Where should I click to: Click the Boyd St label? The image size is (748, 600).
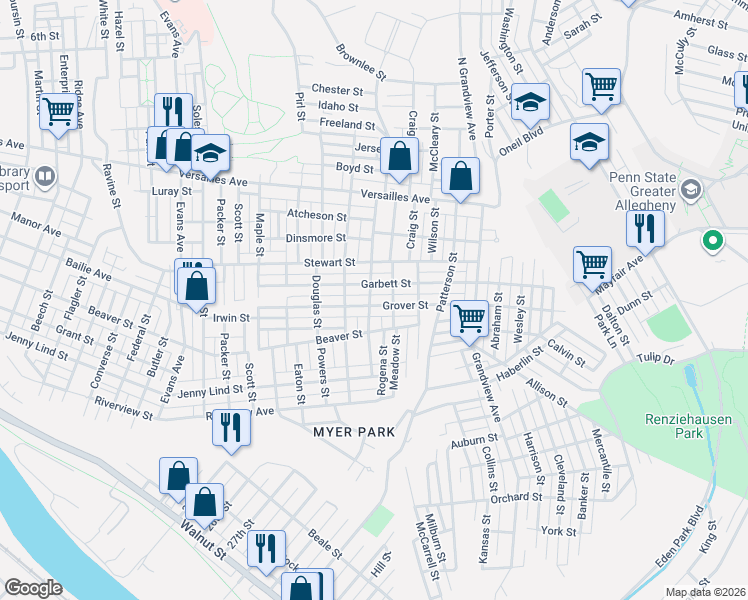(354, 168)
